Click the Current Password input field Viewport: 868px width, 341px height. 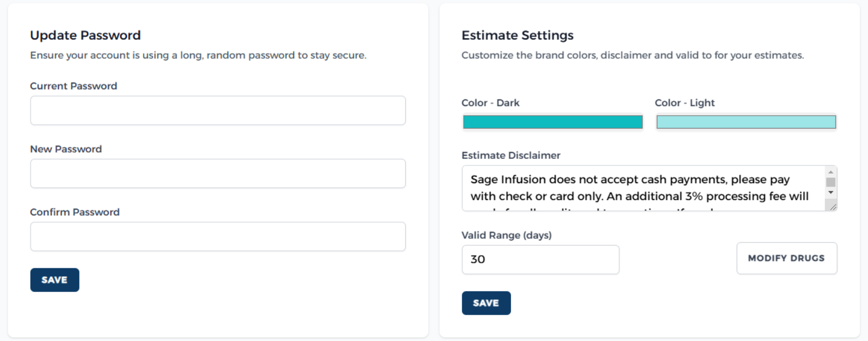[x=217, y=110]
